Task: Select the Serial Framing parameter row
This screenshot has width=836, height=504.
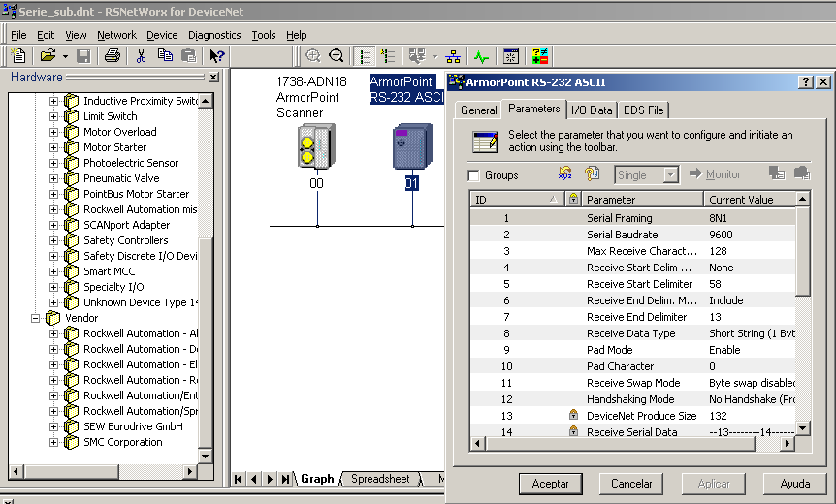Action: coord(633,218)
